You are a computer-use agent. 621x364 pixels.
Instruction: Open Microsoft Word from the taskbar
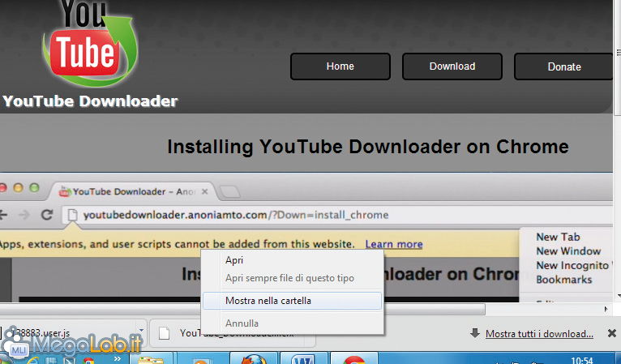[303, 358]
